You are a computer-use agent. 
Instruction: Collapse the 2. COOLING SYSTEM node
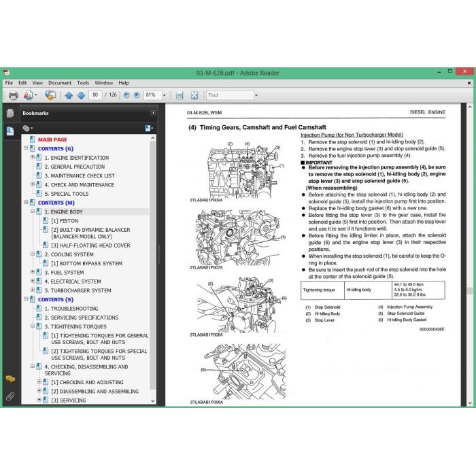[33, 254]
